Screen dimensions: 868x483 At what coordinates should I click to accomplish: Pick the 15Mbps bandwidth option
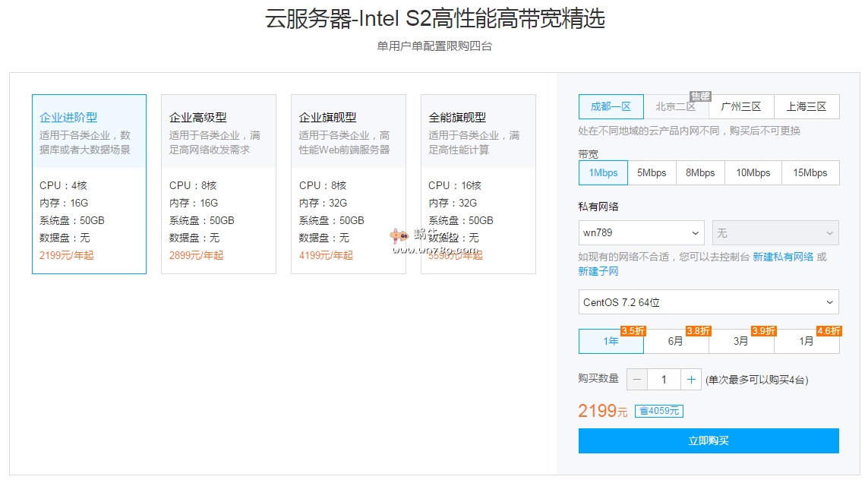point(810,173)
